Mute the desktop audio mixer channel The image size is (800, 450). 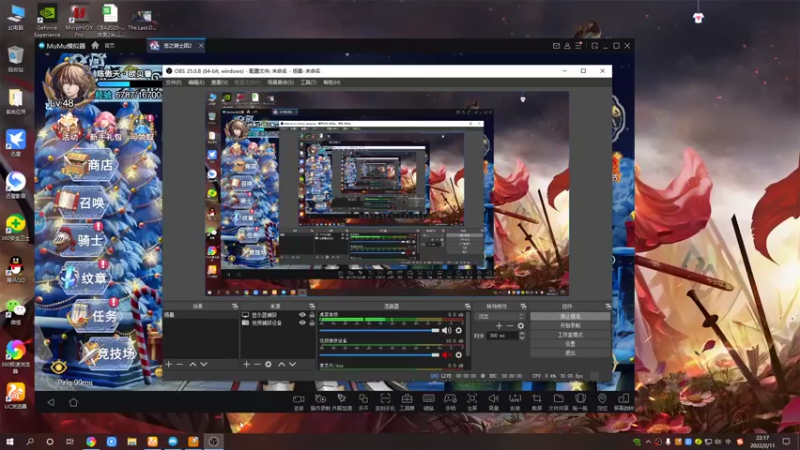(x=446, y=331)
